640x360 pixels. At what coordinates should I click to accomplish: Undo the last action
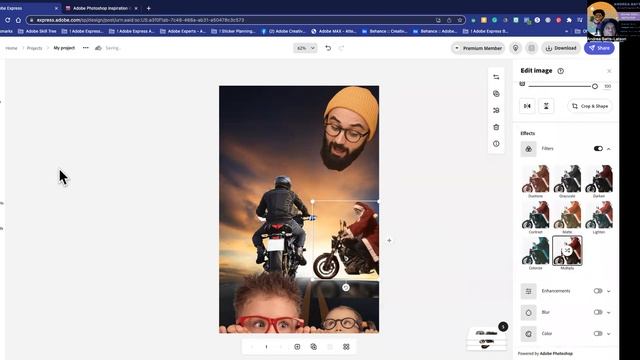tap(328, 48)
